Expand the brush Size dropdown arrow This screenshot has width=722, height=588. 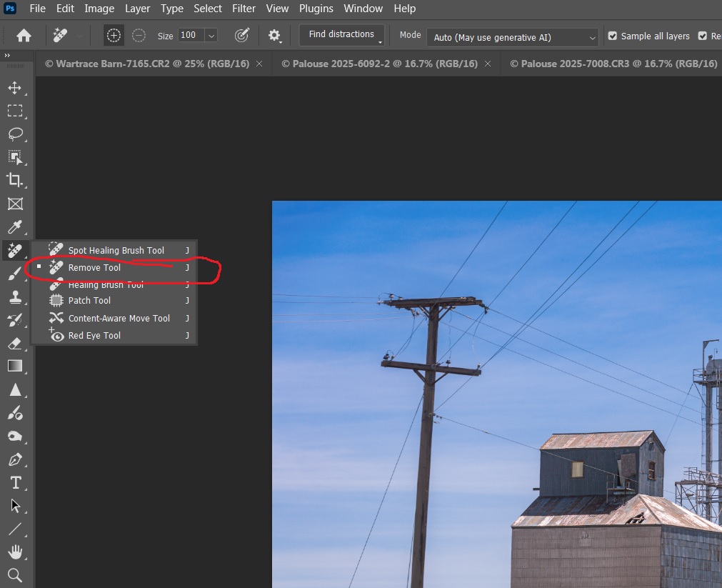[211, 36]
